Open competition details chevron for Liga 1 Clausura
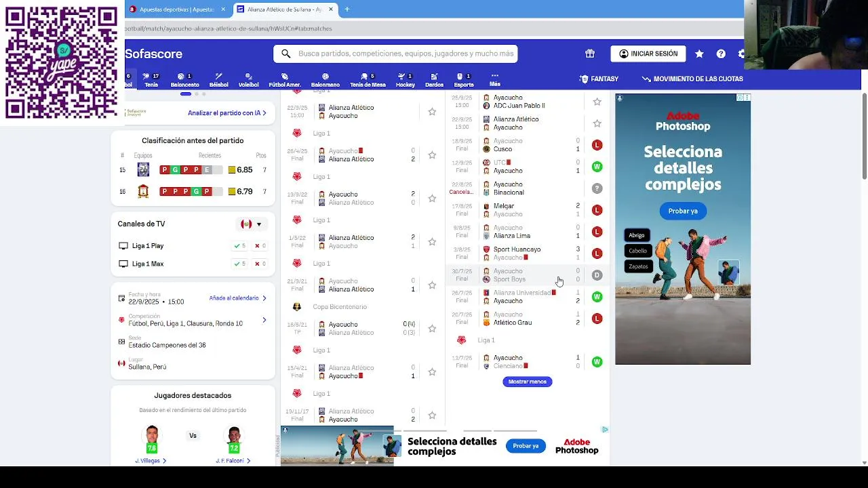 click(264, 320)
